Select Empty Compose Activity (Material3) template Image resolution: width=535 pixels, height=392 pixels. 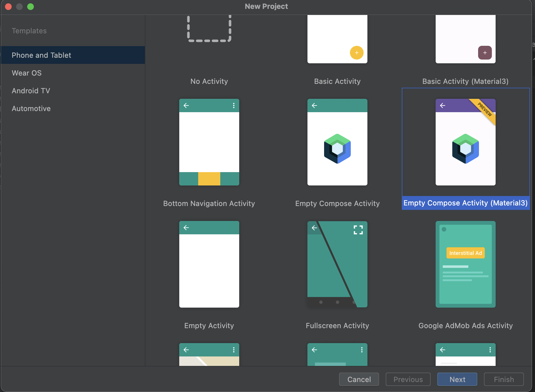pos(465,142)
